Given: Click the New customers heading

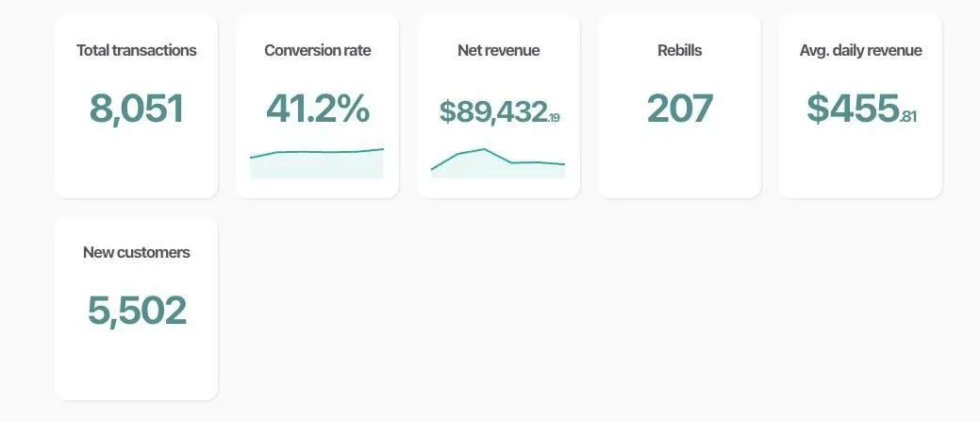Looking at the screenshot, I should point(136,253).
